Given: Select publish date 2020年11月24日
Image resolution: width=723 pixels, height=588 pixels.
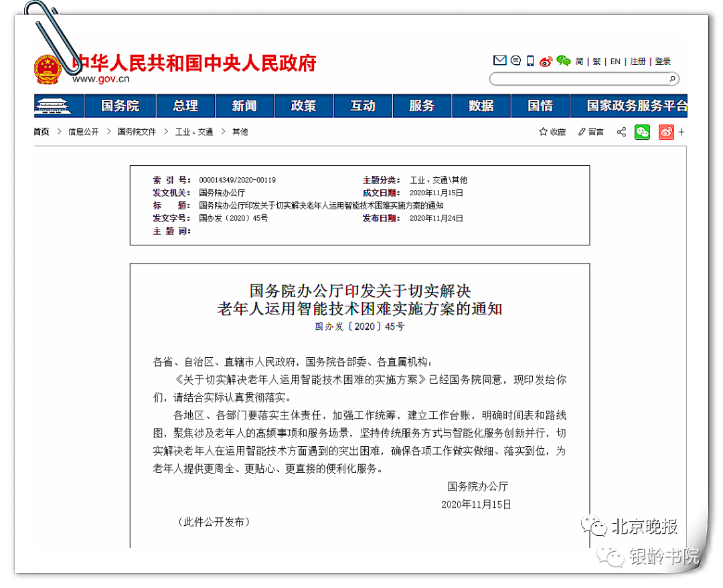Looking at the screenshot, I should tap(436, 218).
